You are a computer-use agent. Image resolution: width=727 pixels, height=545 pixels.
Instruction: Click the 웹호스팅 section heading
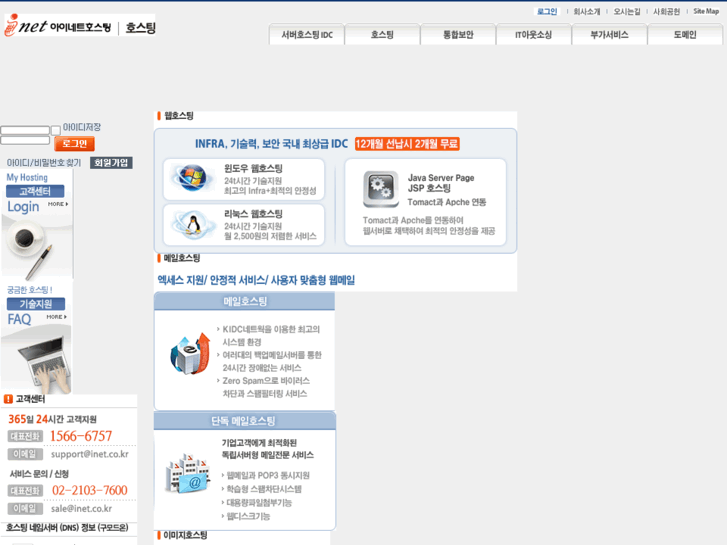coord(179,115)
